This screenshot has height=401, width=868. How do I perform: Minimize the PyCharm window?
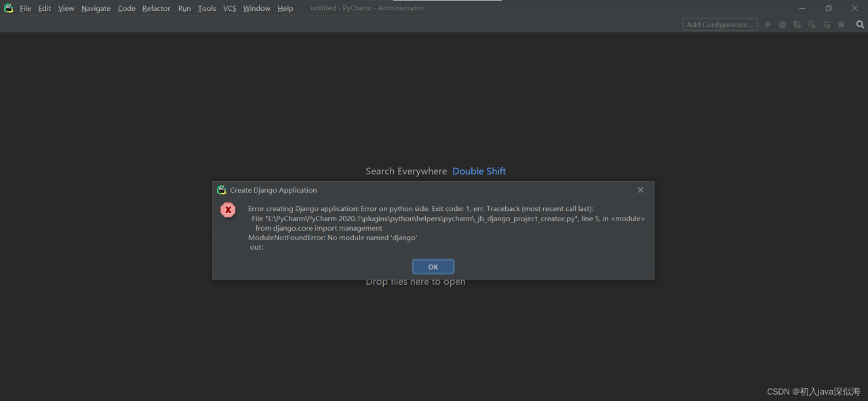[802, 8]
